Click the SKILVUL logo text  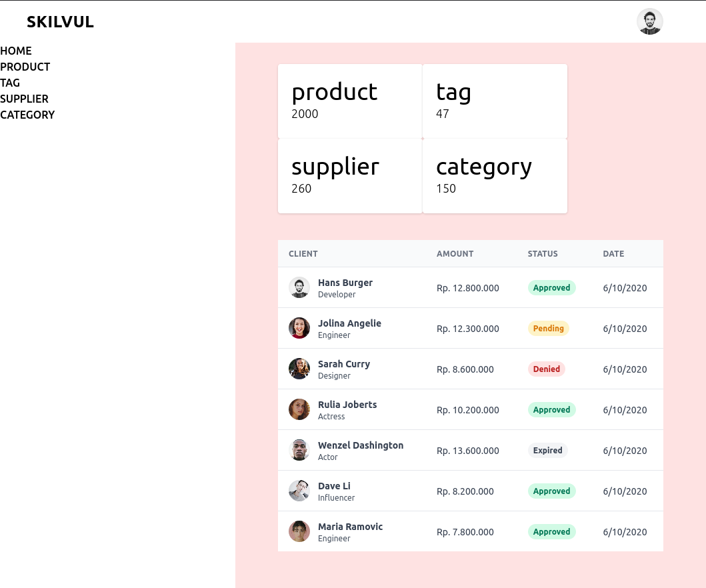tap(60, 22)
